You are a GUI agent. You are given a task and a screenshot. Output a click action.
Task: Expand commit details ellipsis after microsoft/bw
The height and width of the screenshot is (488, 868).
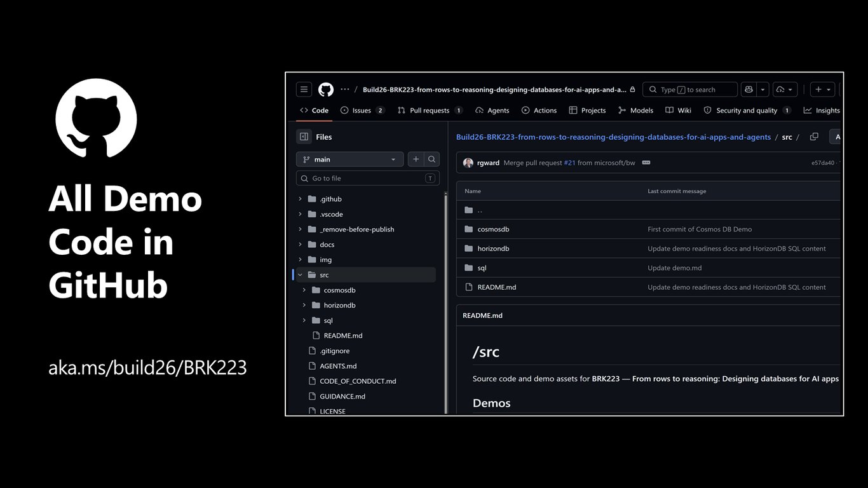646,163
